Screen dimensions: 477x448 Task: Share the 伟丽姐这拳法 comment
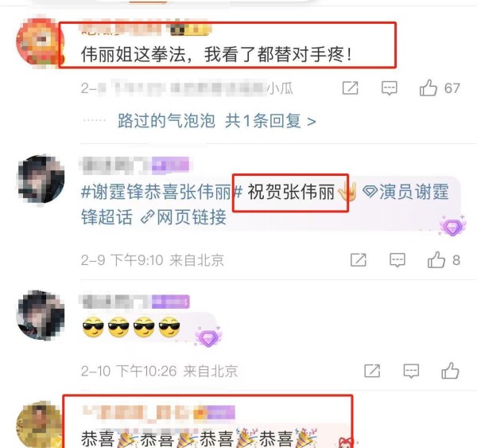pyautogui.click(x=350, y=88)
